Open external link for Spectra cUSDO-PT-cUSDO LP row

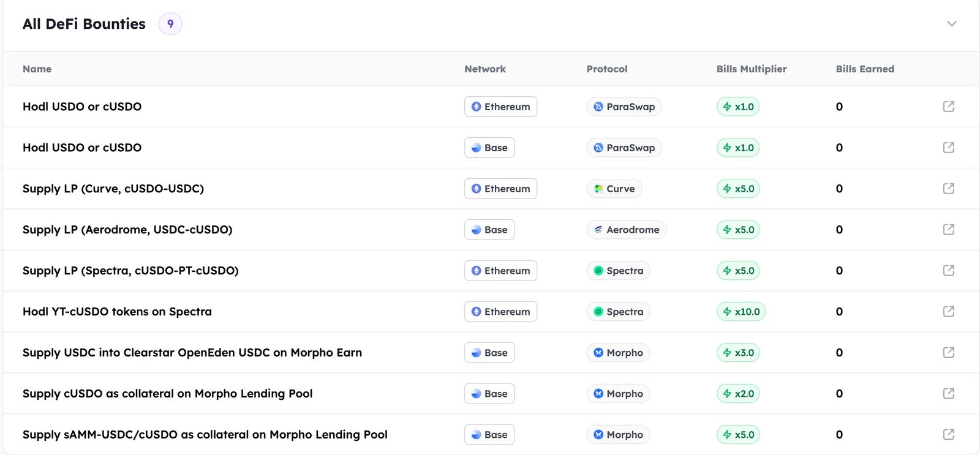coord(949,271)
